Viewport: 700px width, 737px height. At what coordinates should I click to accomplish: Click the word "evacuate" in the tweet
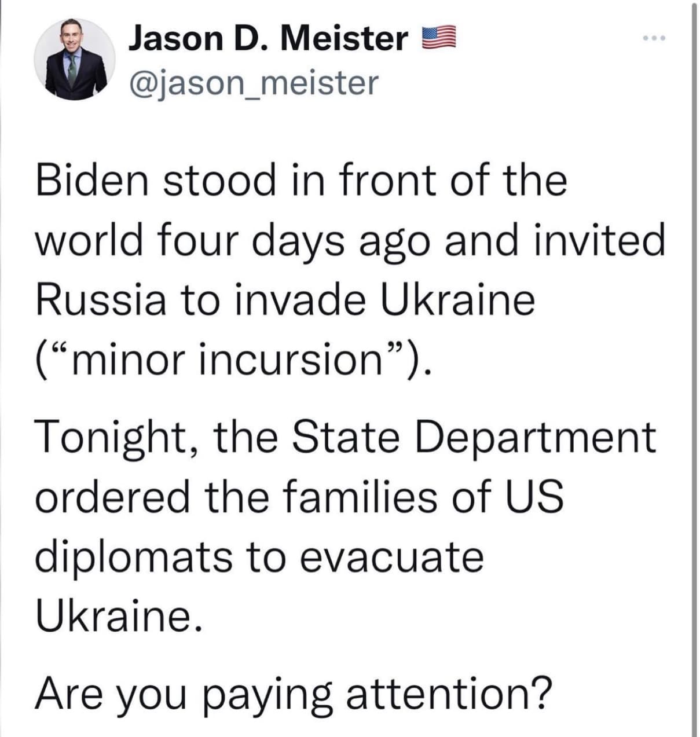coord(392,558)
